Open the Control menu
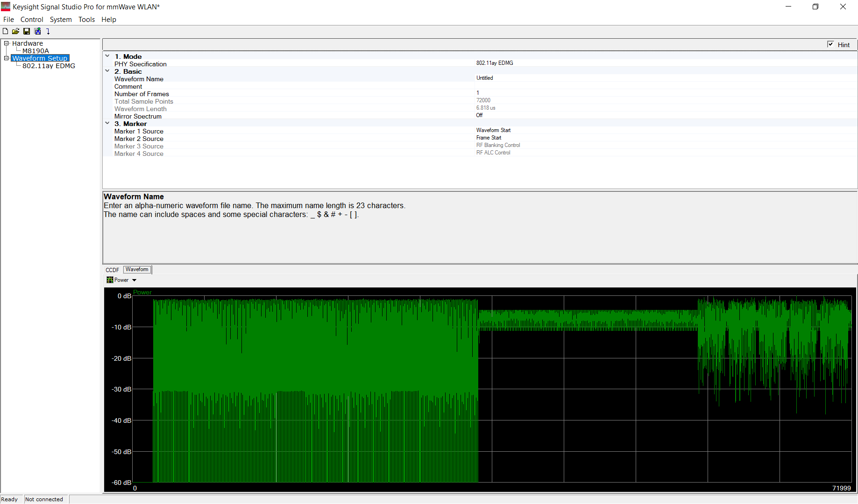 [x=32, y=20]
